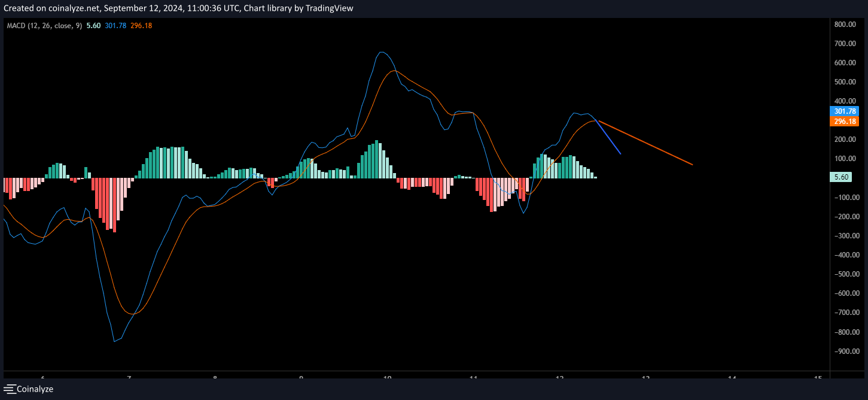Image resolution: width=868 pixels, height=400 pixels.
Task: Click the -900.00 label on the price scale
Action: point(845,351)
